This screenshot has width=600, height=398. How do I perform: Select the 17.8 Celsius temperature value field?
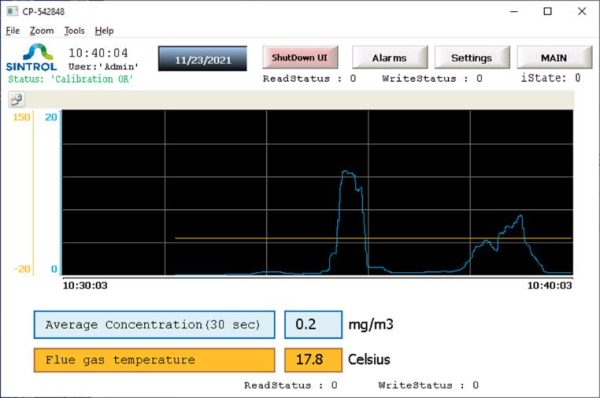313,360
